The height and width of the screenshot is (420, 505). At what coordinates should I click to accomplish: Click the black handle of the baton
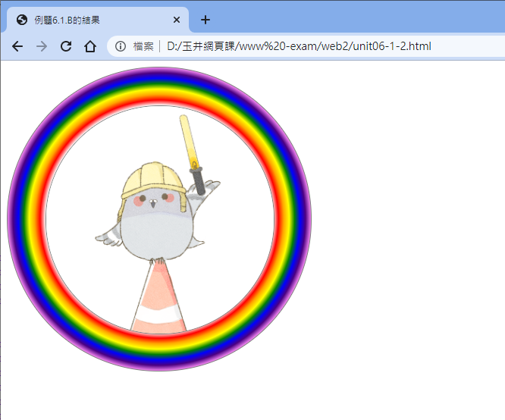pyautogui.click(x=199, y=180)
